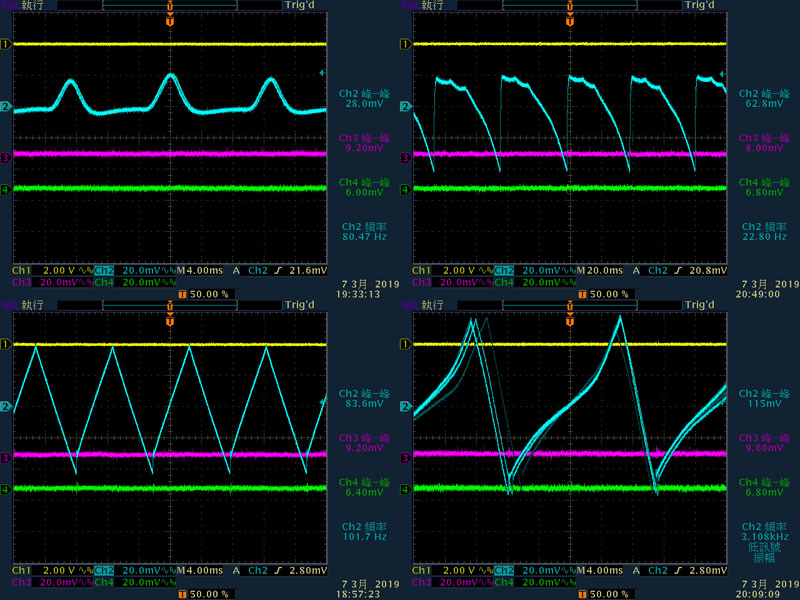The width and height of the screenshot is (800, 600).
Task: Pick the Ch3 peak-to-peak 8.00mV reading
Action: click(x=764, y=143)
